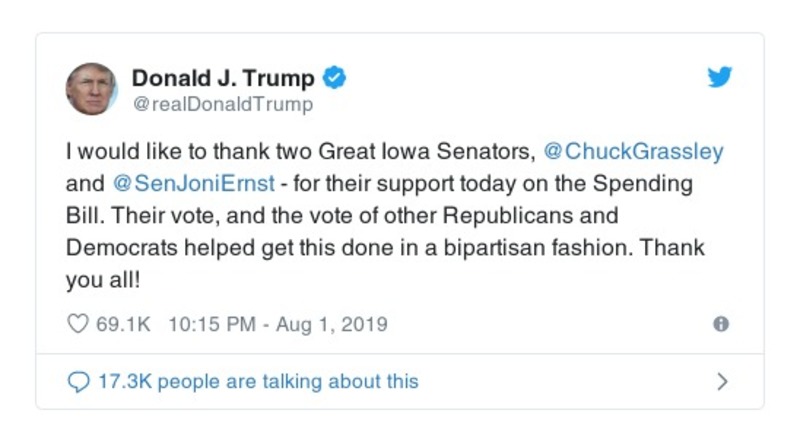Open Donald J. Trump display name
The width and height of the screenshot is (800, 445).
pyautogui.click(x=223, y=78)
